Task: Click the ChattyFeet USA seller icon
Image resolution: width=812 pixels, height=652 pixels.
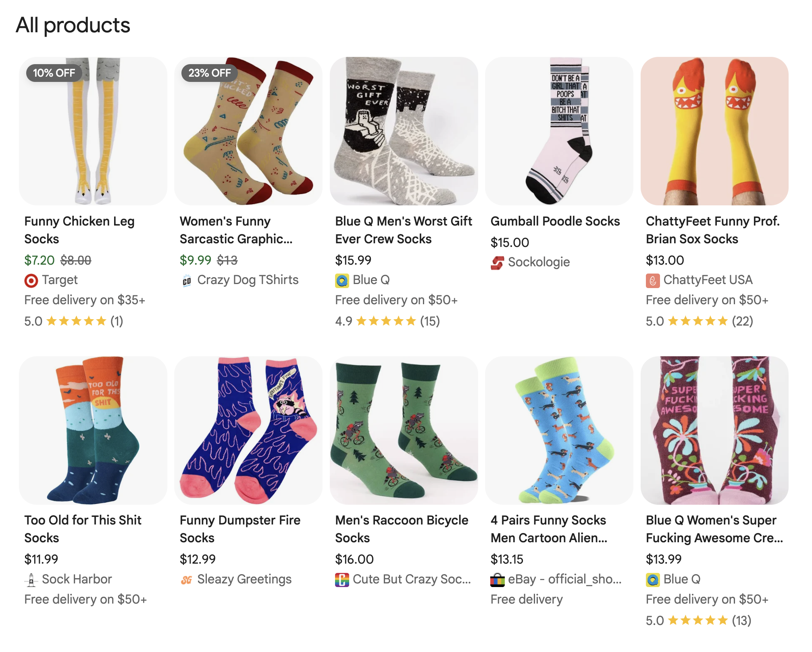Action: [652, 280]
